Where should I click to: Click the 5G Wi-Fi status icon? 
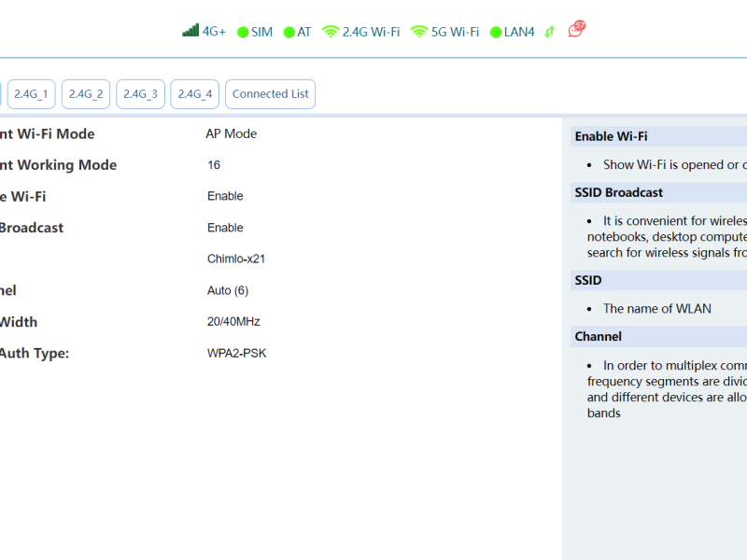click(419, 32)
